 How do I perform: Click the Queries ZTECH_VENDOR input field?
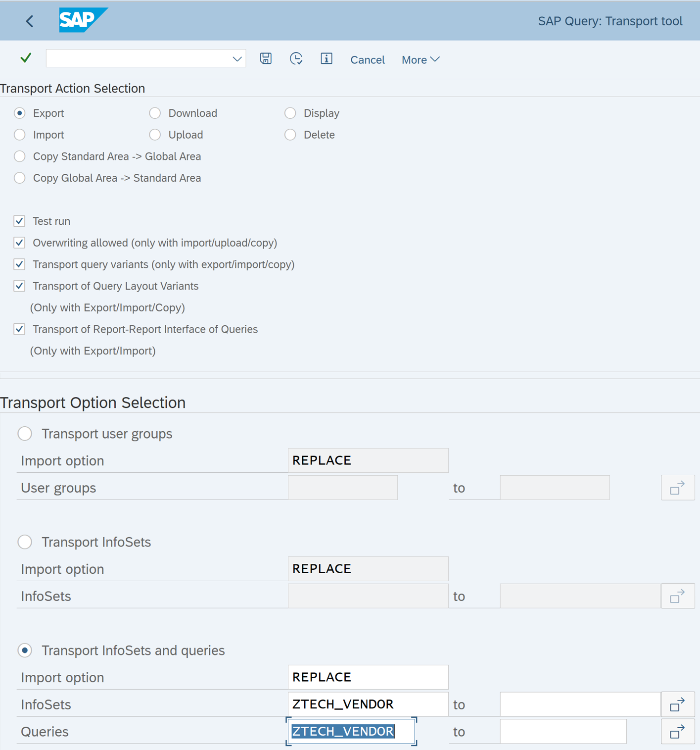(x=350, y=731)
